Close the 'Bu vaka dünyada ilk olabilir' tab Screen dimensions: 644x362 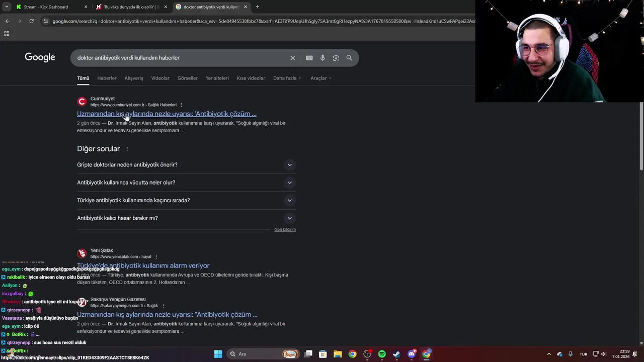(166, 7)
